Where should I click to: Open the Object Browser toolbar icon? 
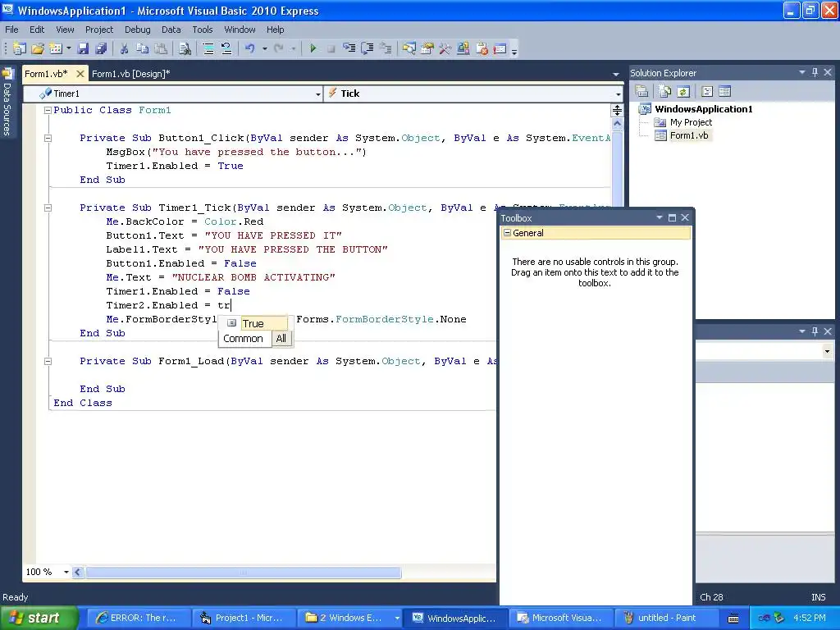pos(463,48)
